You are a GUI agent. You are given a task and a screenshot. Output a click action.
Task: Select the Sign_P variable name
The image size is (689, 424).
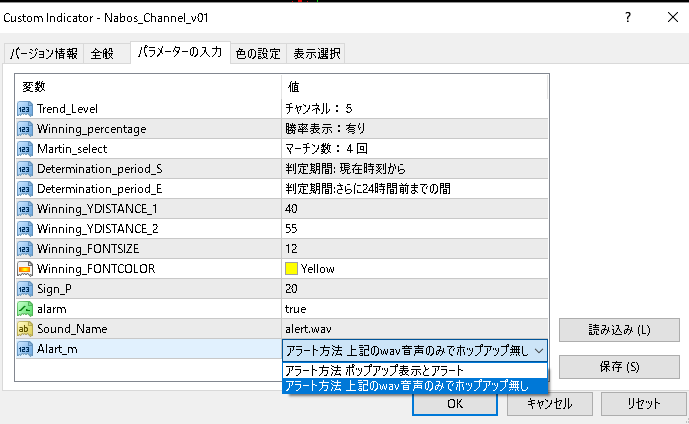[x=54, y=289]
